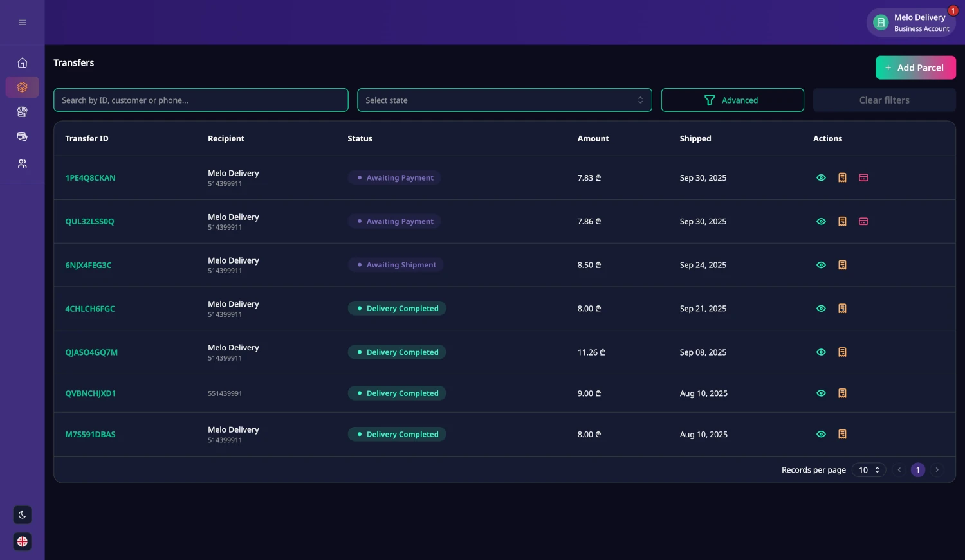
Task: Toggle dark mode with the moon icon
Action: coord(22,514)
